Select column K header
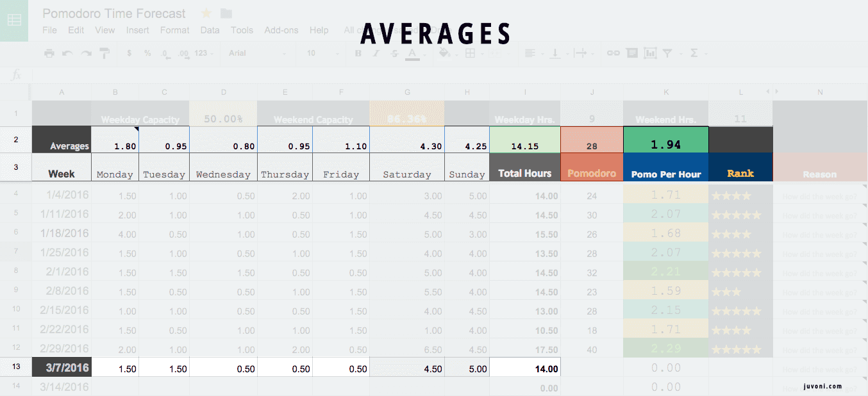The width and height of the screenshot is (868, 396). click(666, 92)
